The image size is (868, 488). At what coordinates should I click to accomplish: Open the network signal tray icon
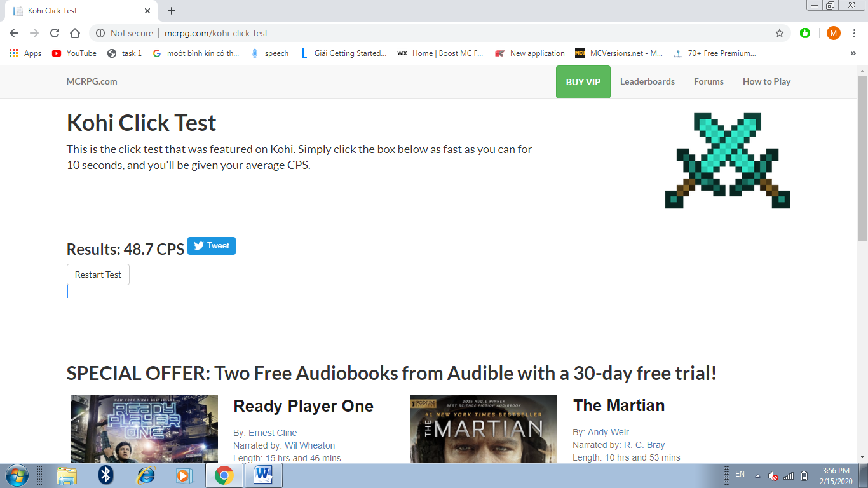pyautogui.click(x=789, y=476)
